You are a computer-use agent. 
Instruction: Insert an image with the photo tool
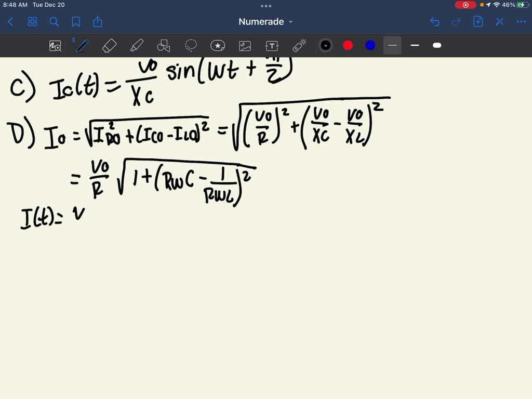pyautogui.click(x=245, y=45)
